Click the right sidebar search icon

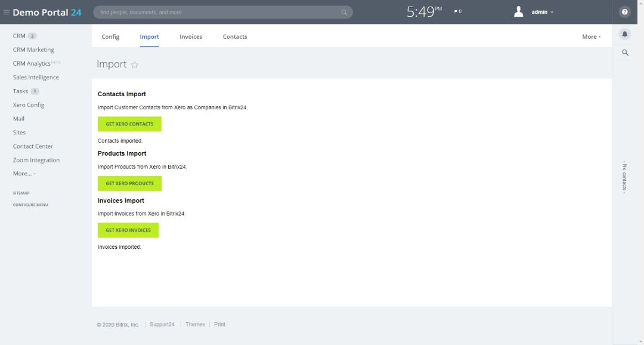coord(625,53)
